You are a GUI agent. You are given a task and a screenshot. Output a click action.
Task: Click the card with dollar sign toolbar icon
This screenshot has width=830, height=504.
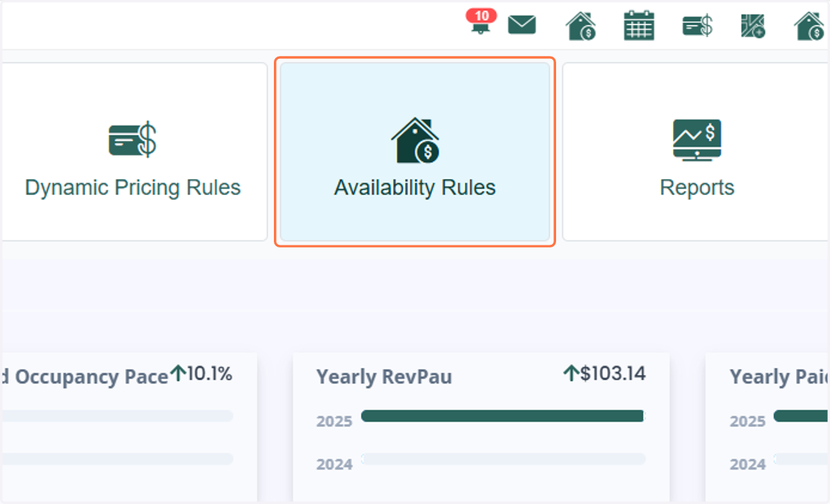pos(697,26)
